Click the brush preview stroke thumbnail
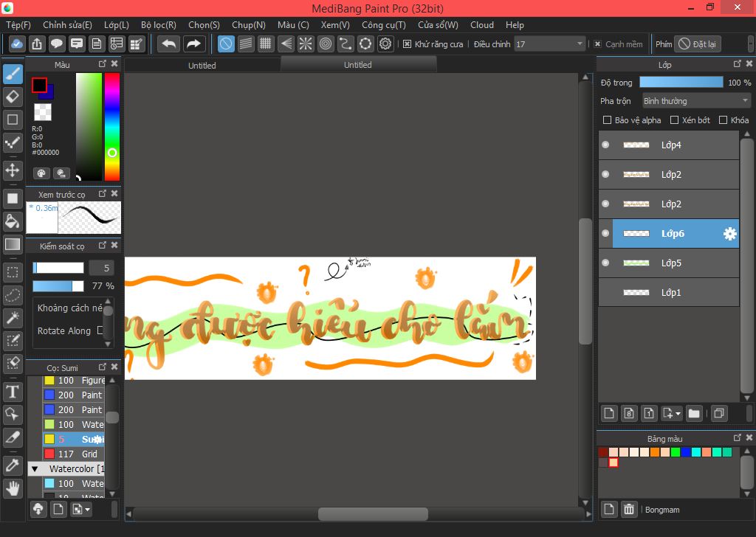 (x=89, y=218)
